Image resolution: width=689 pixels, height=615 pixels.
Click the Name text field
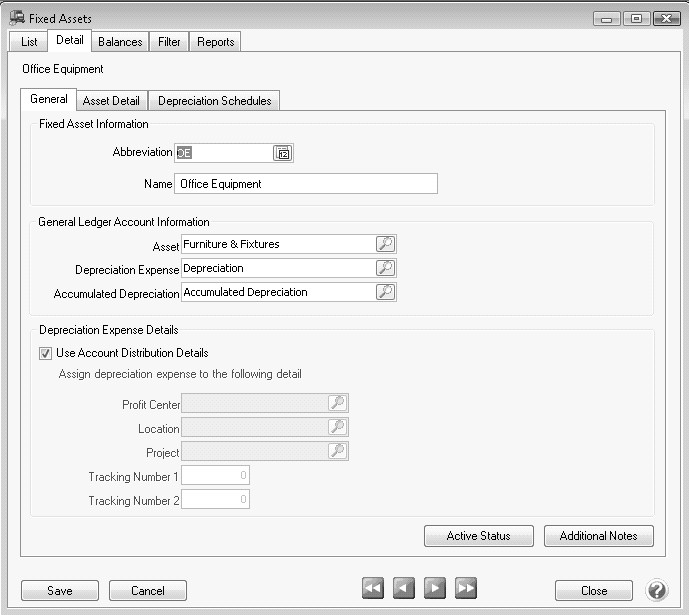306,184
